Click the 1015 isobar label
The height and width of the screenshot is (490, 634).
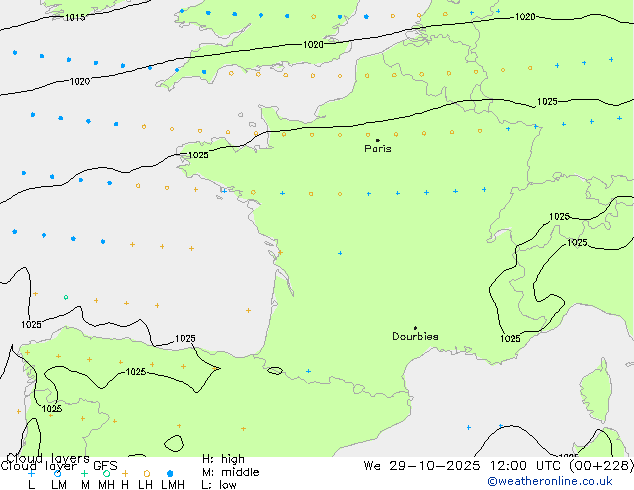[x=75, y=17]
